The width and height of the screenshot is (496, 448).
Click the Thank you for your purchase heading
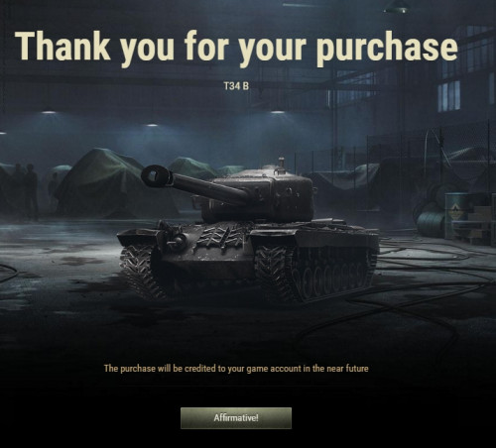click(236, 47)
